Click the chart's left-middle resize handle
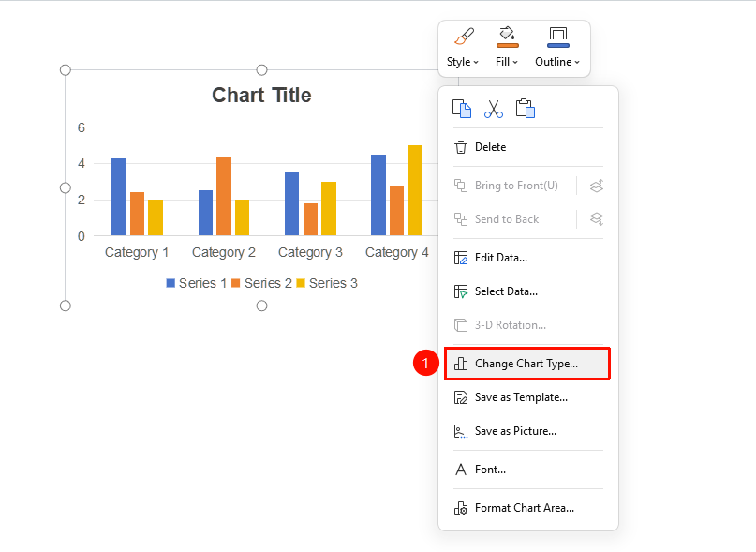The height and width of the screenshot is (552, 756). coord(65,187)
